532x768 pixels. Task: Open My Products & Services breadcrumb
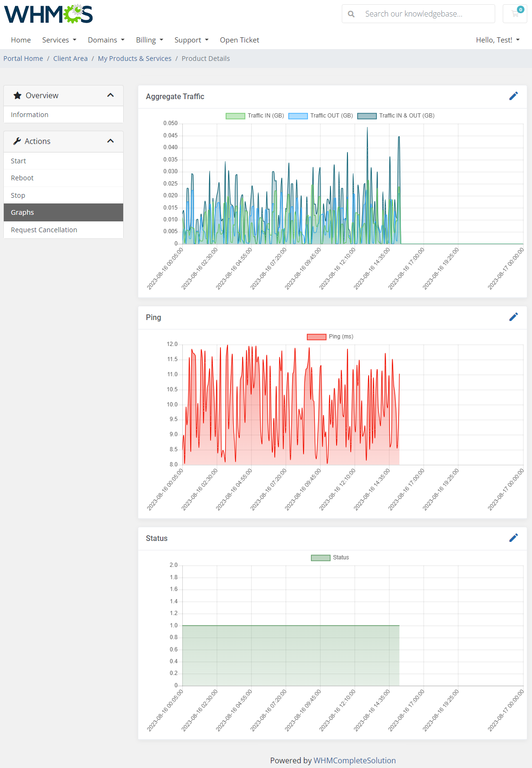(135, 59)
